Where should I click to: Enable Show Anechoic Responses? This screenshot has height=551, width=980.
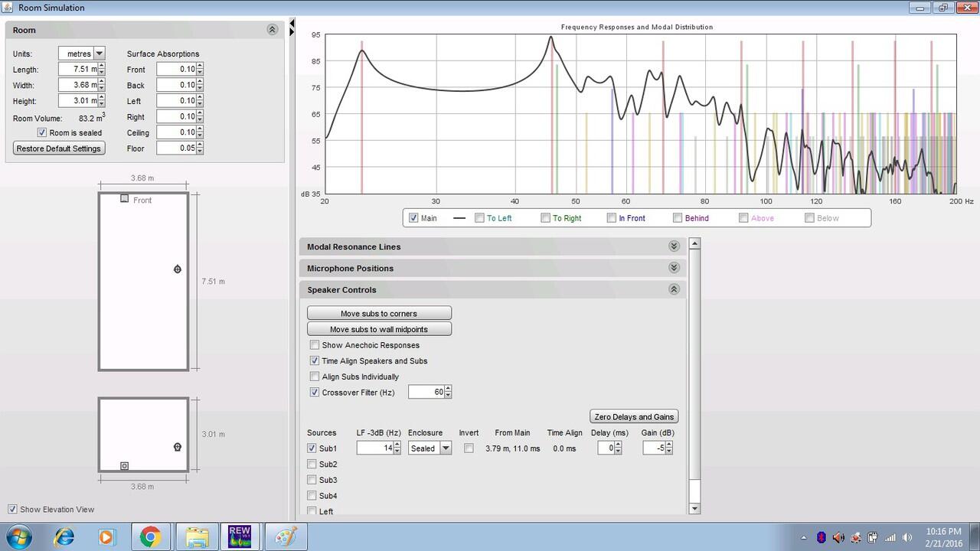315,345
